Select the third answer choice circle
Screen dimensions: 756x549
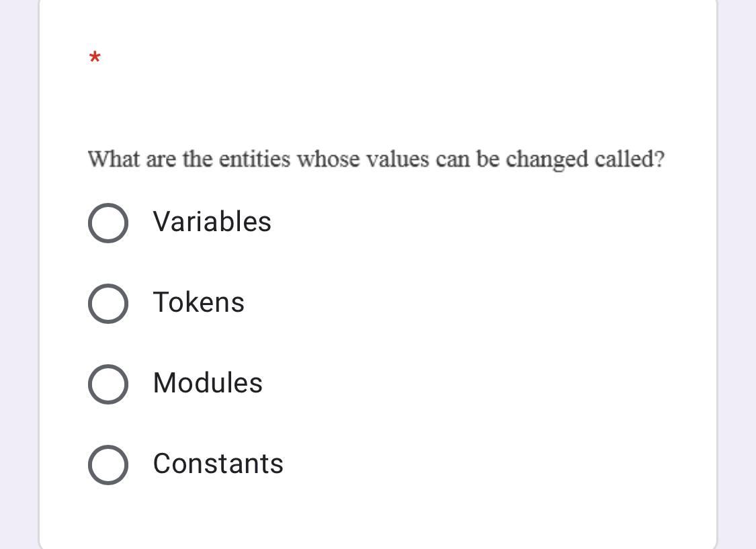(108, 384)
